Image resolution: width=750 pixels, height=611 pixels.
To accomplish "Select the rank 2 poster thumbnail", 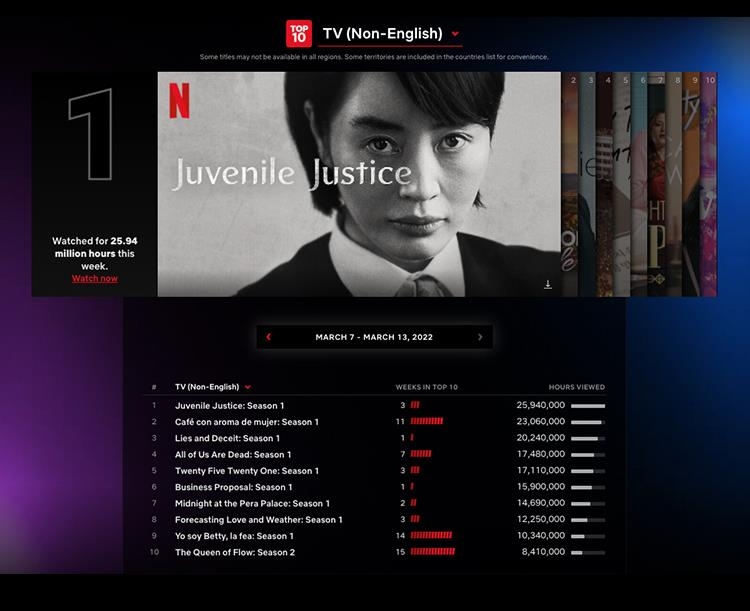I will point(571,185).
